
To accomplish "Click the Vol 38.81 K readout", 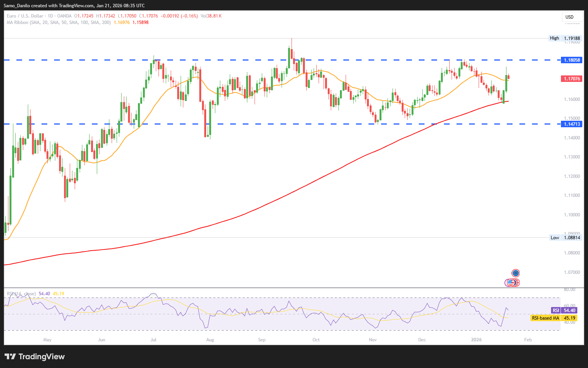I will 211,16.
